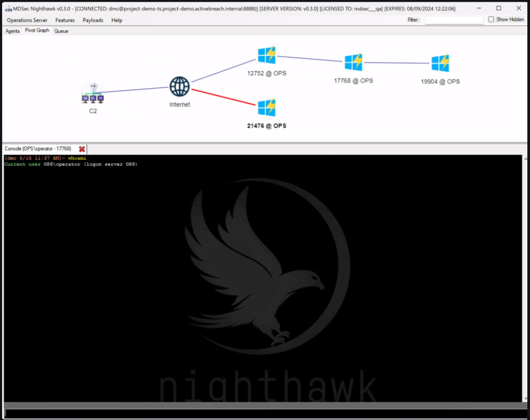Viewport: 530px width, 420px height.
Task: Select the 17768 @ OPS agent icon
Action: coord(353,62)
